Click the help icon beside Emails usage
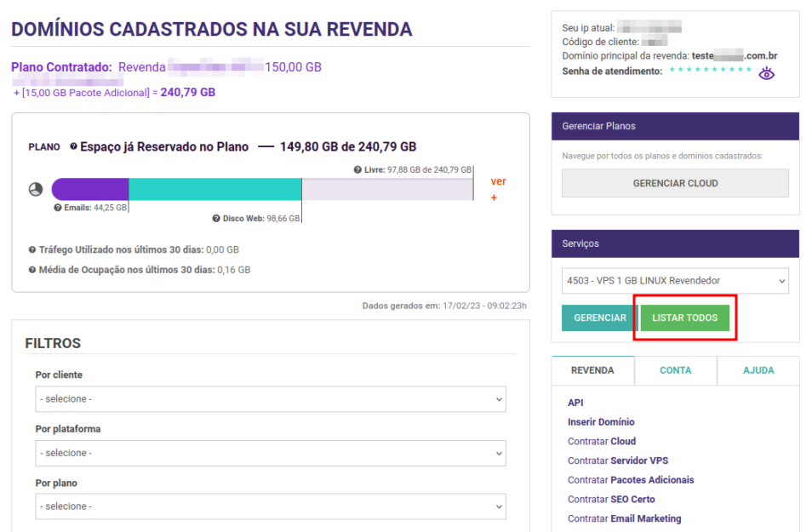 57,207
